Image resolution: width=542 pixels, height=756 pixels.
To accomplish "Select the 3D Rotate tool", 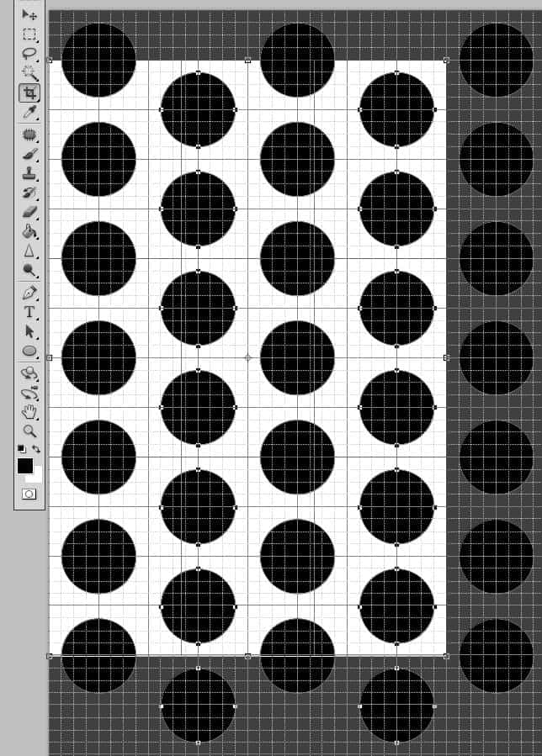I will click(x=29, y=373).
